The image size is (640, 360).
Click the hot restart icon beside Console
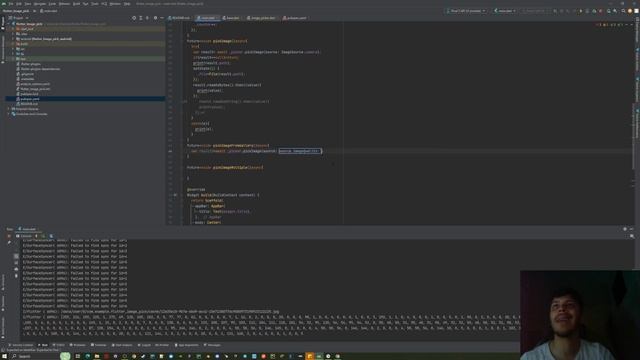pos(43,236)
